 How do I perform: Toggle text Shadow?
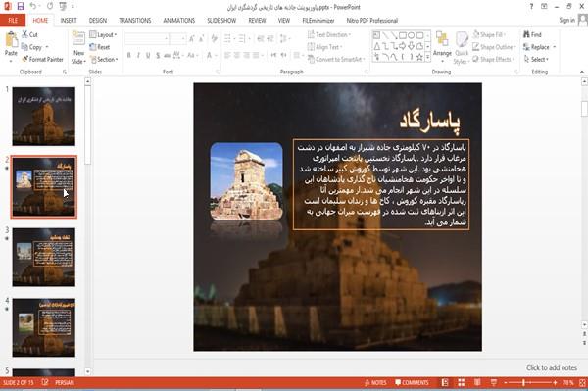[x=158, y=56]
